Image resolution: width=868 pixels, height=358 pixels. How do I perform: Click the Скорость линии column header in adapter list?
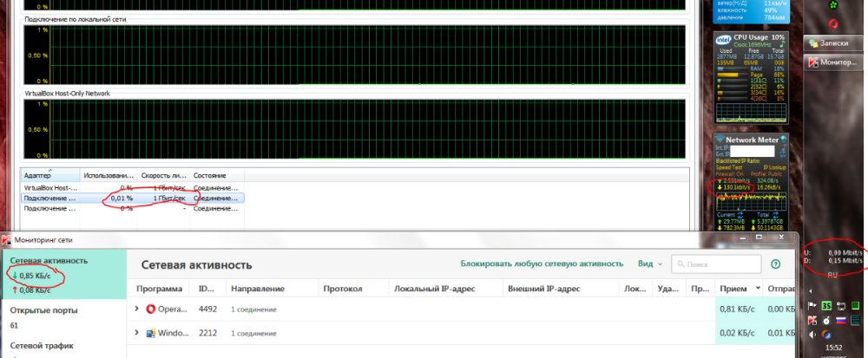pos(164,175)
